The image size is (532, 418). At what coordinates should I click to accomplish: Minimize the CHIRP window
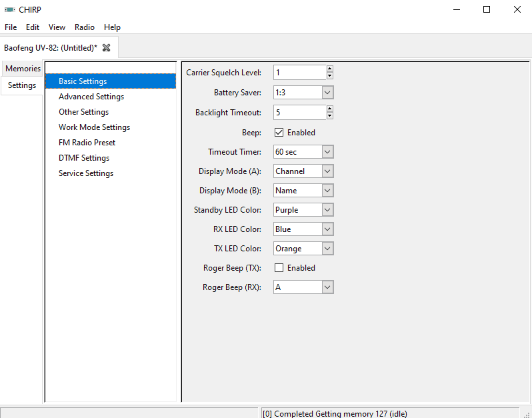pyautogui.click(x=457, y=9)
